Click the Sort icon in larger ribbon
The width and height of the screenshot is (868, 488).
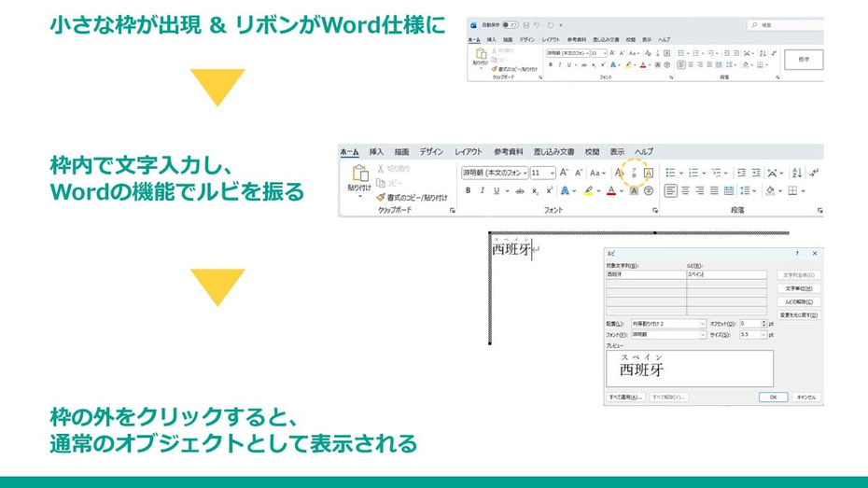797,173
